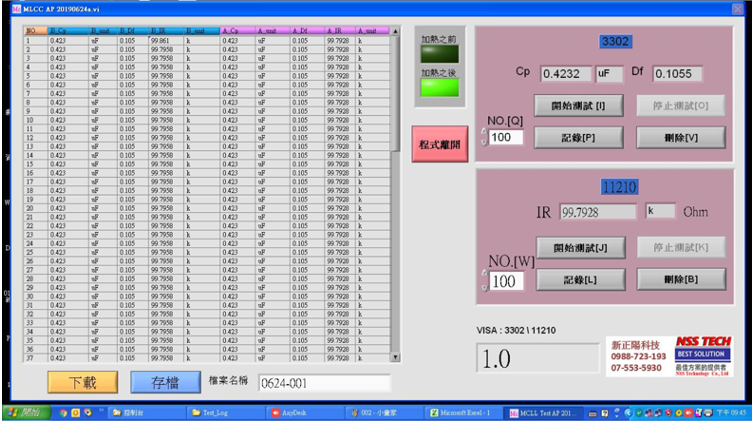Screen dimensions: 752x422
Task: Click the Cp unit field showing uF
Action: point(609,73)
